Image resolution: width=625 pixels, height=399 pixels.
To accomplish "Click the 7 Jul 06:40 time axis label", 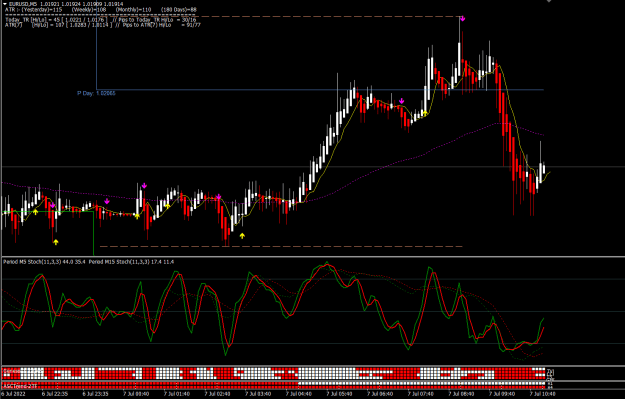I will 380,394.
